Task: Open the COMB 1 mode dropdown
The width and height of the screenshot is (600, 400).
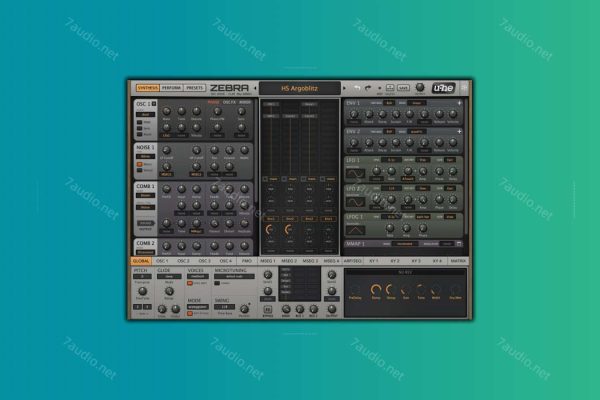Action: click(146, 195)
